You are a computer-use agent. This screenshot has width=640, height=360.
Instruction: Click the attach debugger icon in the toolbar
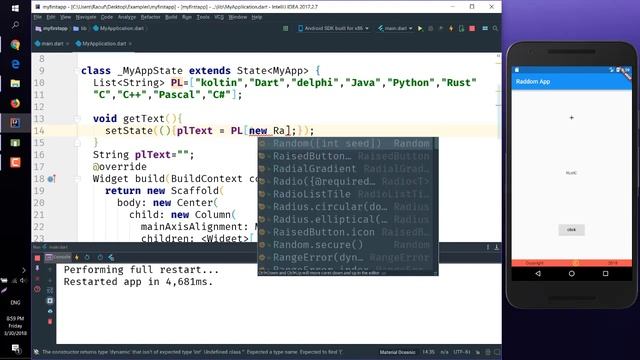[x=461, y=29]
